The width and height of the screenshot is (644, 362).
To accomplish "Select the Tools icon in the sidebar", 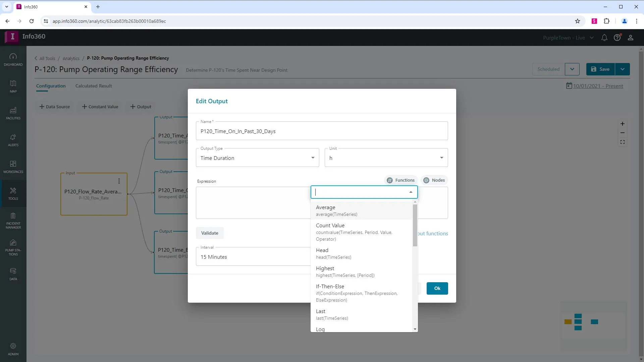I will pyautogui.click(x=13, y=193).
